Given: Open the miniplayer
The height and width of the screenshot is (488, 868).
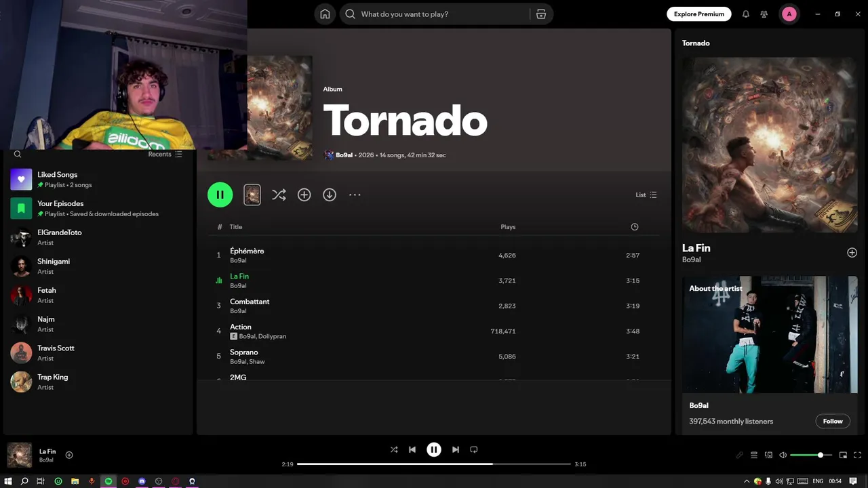Looking at the screenshot, I should tap(843, 455).
